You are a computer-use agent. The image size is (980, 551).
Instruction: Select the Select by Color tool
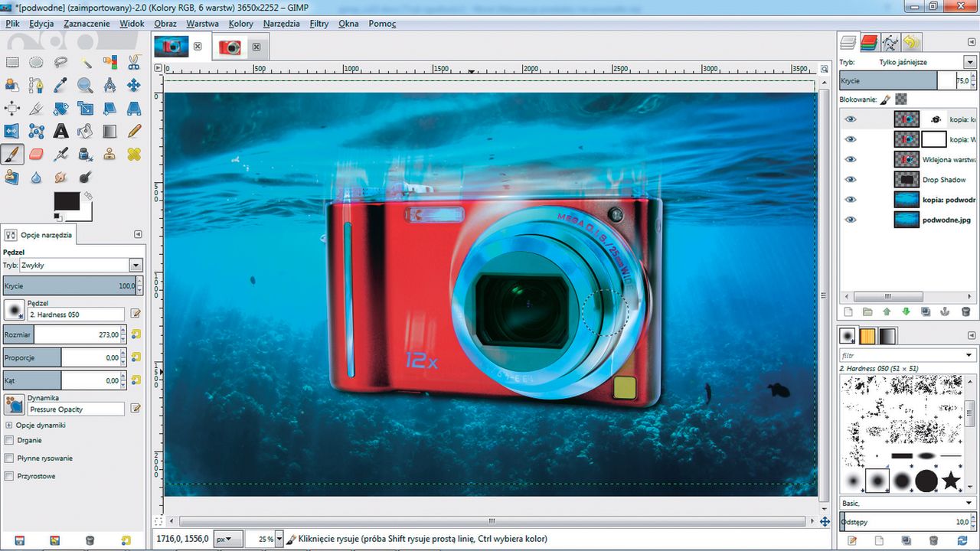point(109,62)
